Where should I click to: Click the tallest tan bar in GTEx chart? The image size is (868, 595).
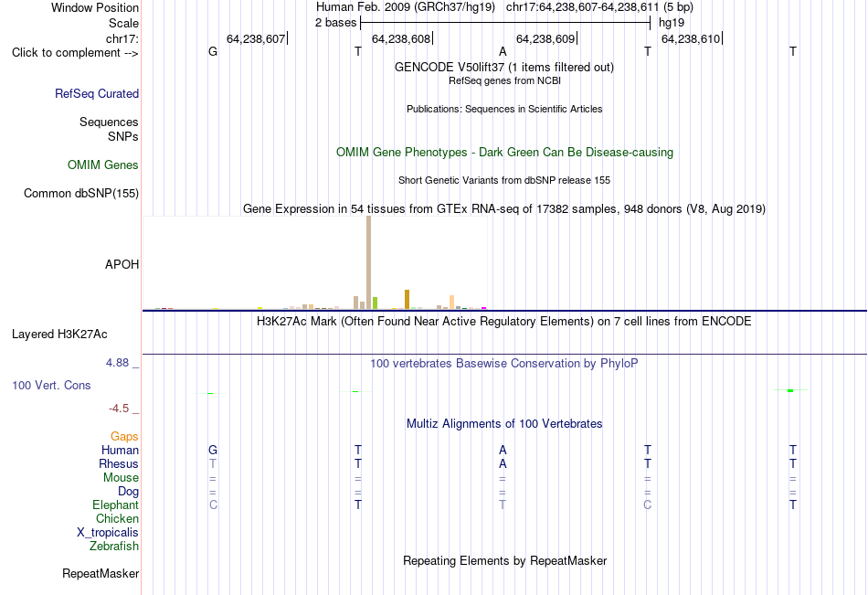click(369, 262)
